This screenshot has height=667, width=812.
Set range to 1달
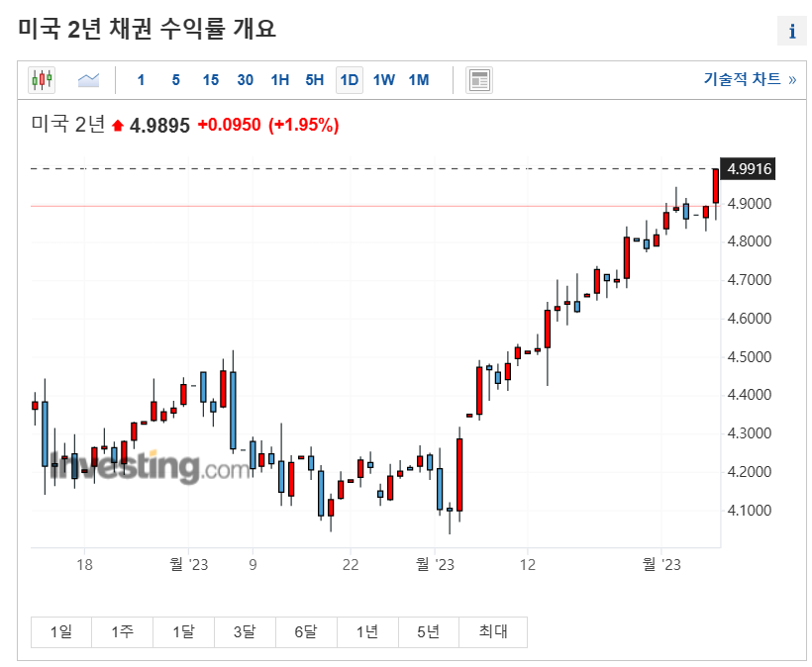183,631
